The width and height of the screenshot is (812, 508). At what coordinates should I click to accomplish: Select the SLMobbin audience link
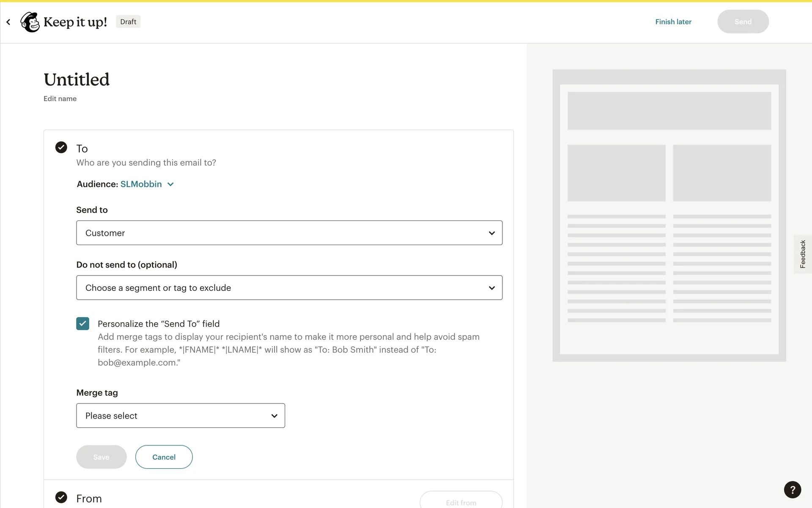[141, 184]
